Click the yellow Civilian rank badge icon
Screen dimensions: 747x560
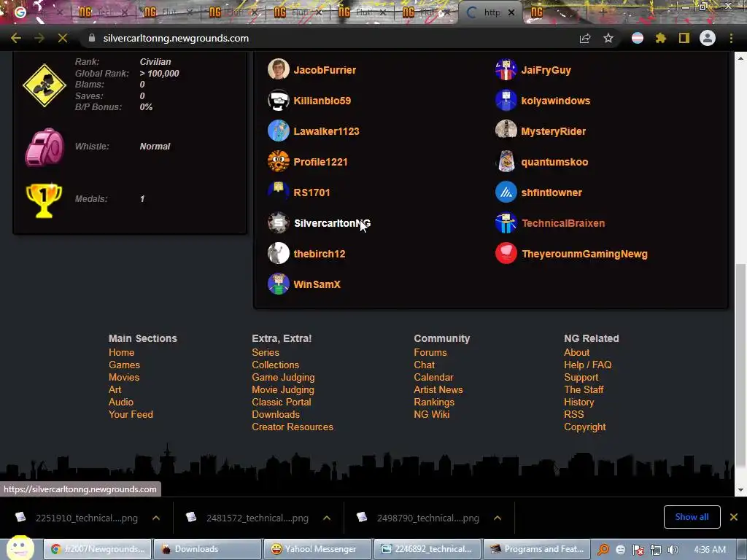pos(44,85)
